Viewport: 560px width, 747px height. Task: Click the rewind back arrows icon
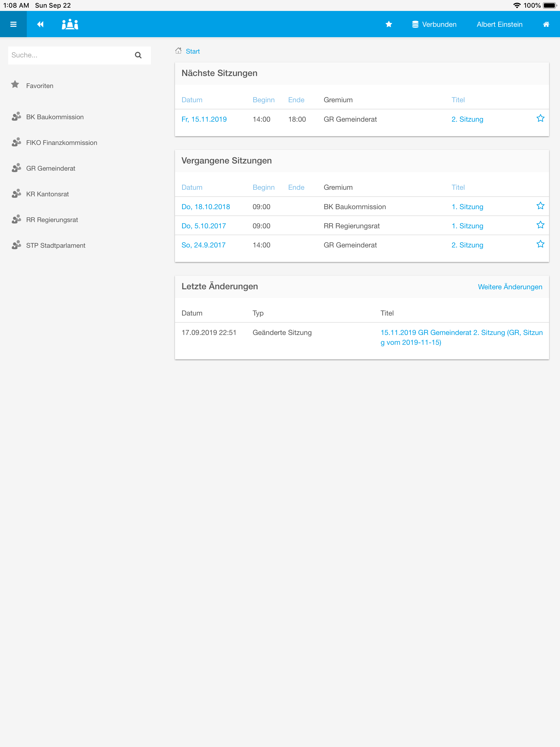40,24
